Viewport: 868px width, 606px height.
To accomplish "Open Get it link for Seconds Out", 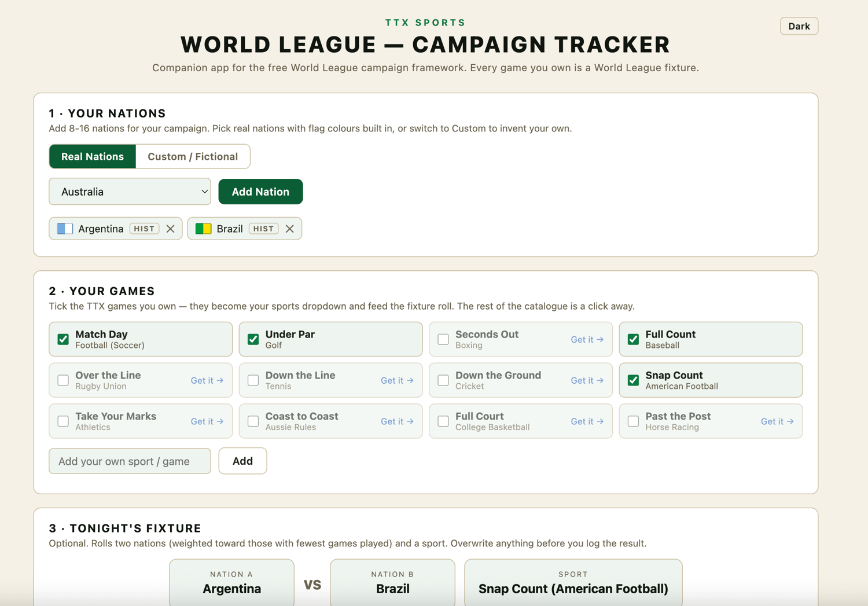I will (x=587, y=340).
